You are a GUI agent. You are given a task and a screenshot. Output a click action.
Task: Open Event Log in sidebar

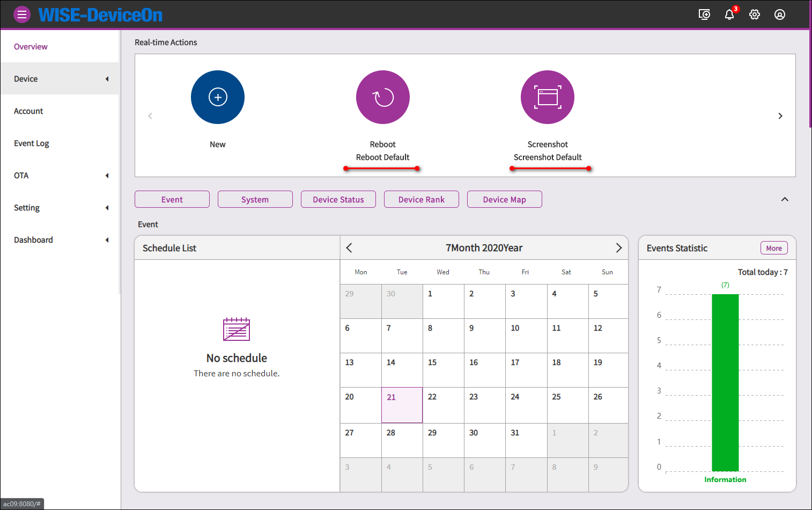pos(32,143)
